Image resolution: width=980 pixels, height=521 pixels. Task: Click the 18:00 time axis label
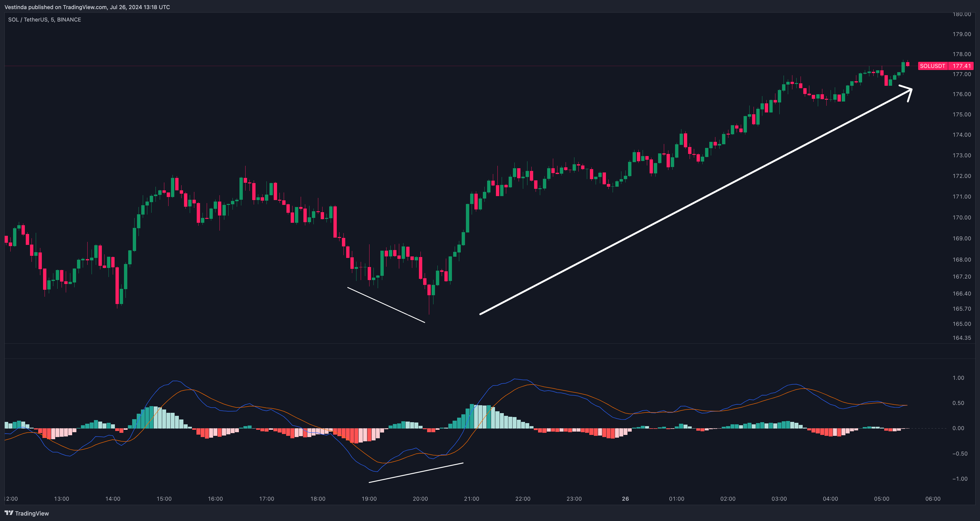pos(318,499)
